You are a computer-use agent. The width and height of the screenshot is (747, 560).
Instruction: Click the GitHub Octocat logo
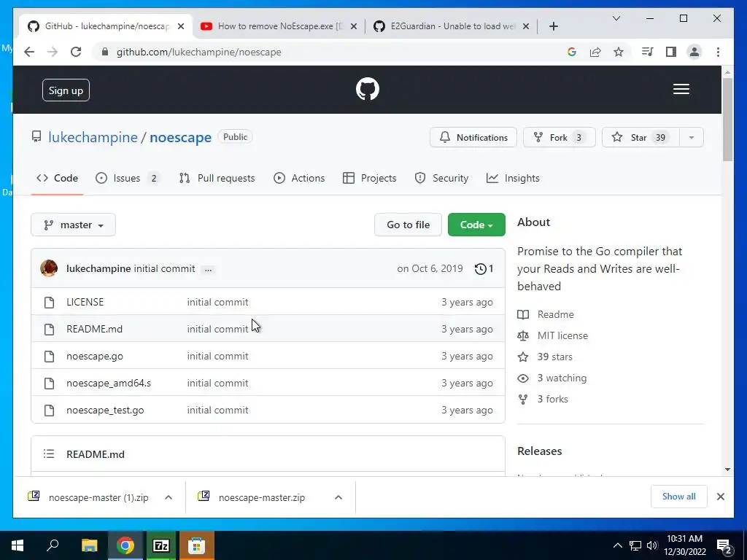pyautogui.click(x=368, y=89)
